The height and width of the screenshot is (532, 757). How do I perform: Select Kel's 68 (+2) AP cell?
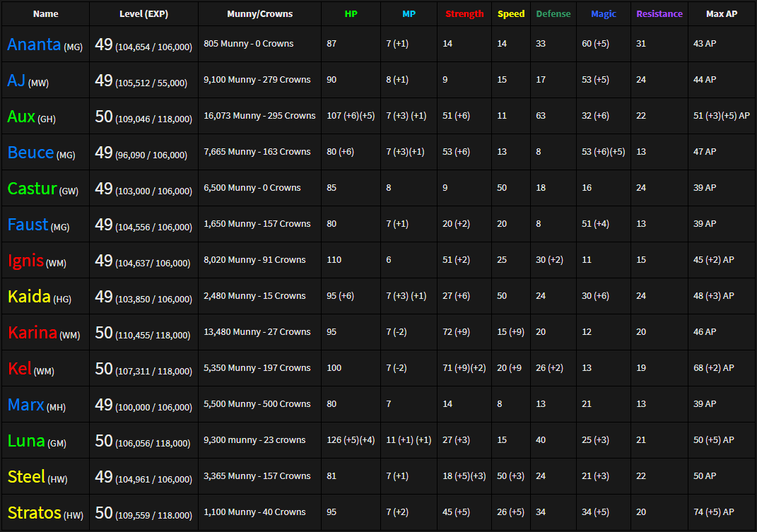[713, 368]
